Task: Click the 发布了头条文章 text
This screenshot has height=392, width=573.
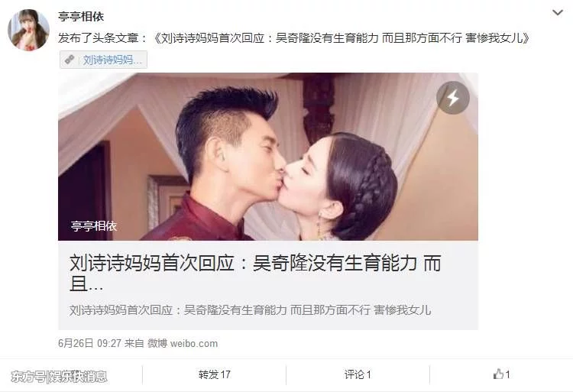Action: point(99,38)
